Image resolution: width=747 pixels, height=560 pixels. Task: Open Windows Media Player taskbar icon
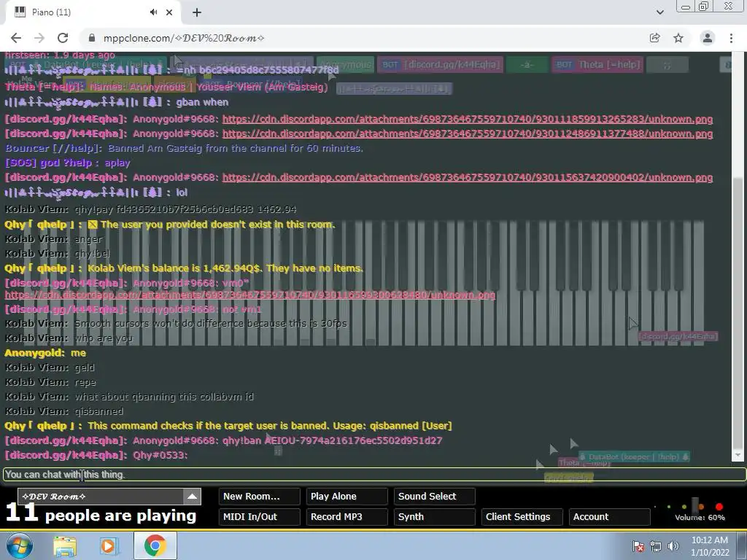[x=108, y=545]
